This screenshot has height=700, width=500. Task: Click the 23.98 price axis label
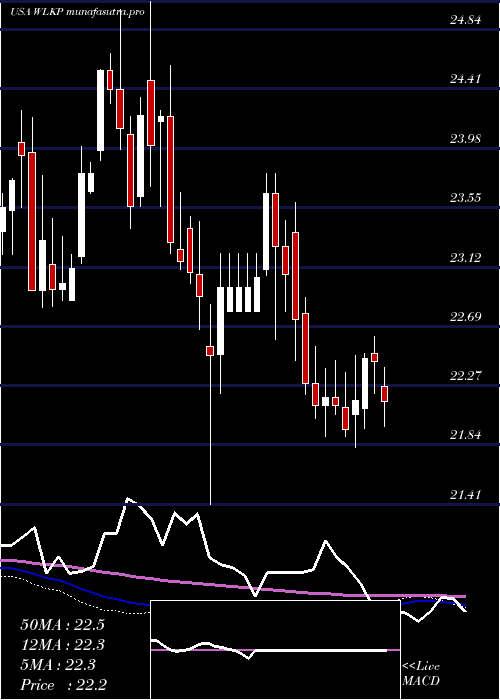pos(466,139)
